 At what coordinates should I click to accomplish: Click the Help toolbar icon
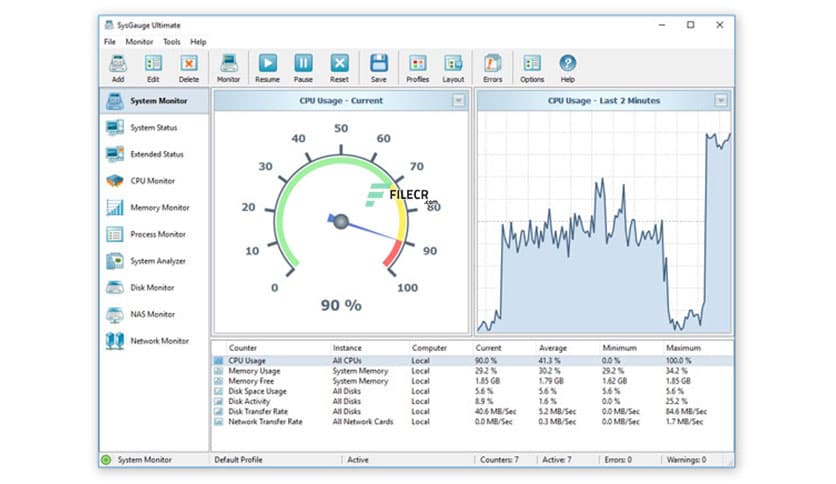(x=567, y=68)
